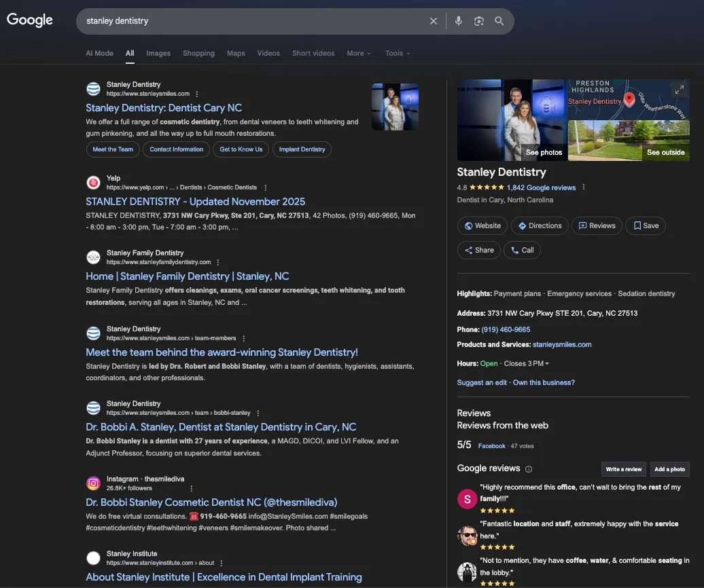
Task: Click Write a review button
Action: point(624,469)
